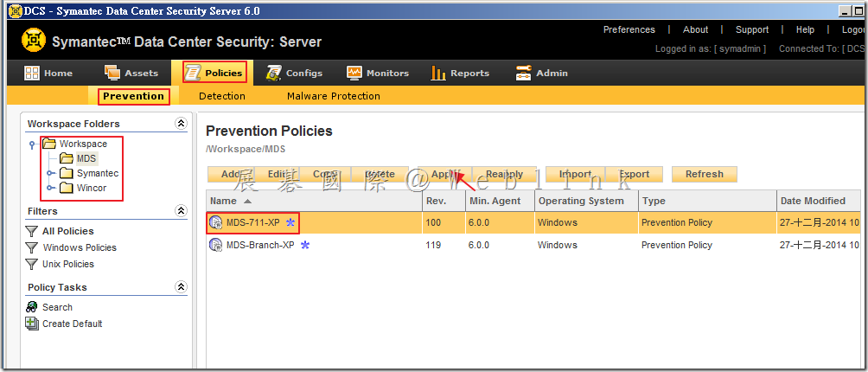Click the Add button
Viewport: 868px width, 372px height.
(x=230, y=174)
